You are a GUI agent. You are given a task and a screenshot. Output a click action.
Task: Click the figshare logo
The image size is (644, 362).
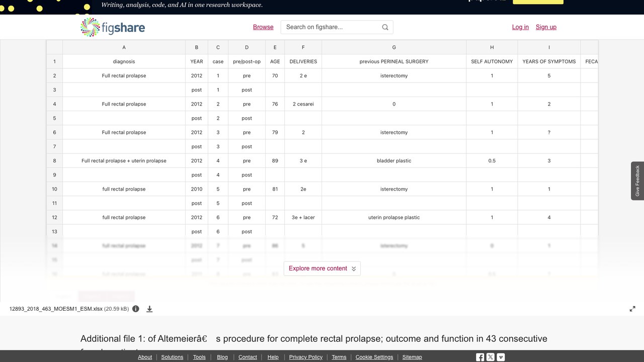113,27
